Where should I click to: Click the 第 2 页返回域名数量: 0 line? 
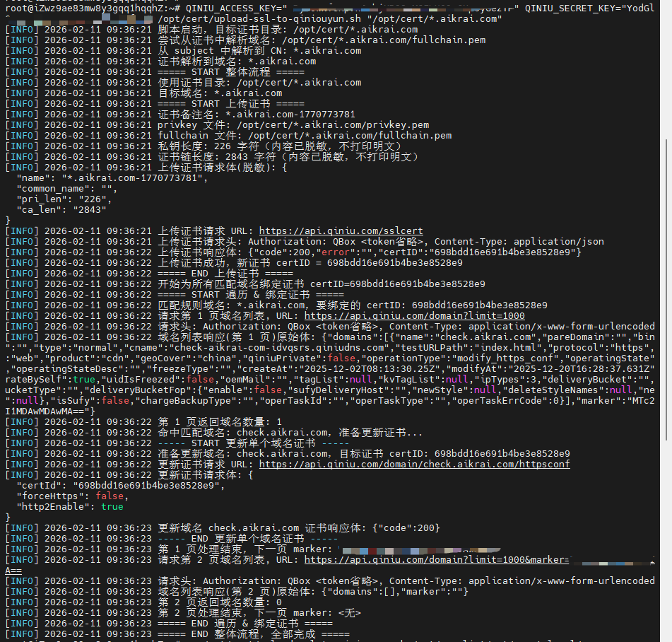(220, 602)
